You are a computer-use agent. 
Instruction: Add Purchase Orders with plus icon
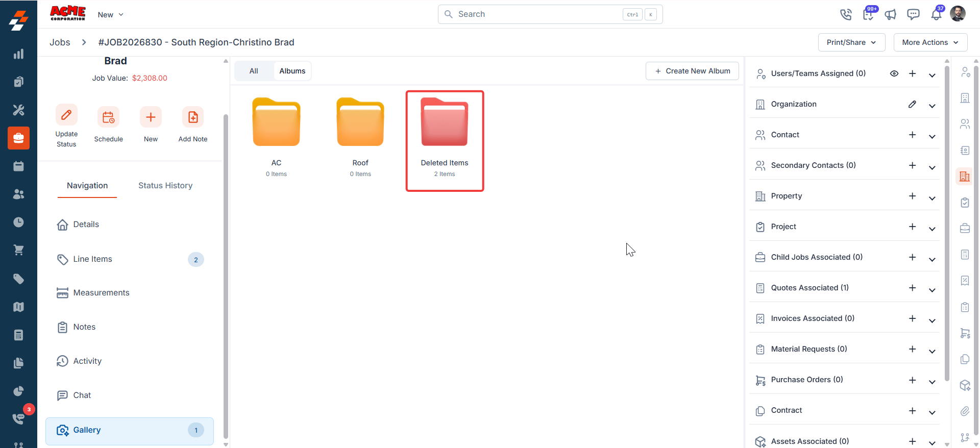pos(912,380)
